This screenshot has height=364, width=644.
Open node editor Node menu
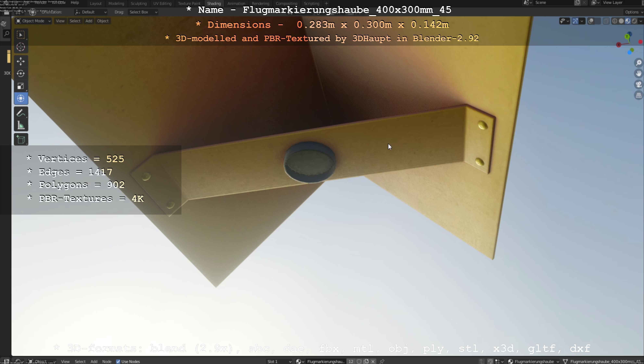point(107,362)
